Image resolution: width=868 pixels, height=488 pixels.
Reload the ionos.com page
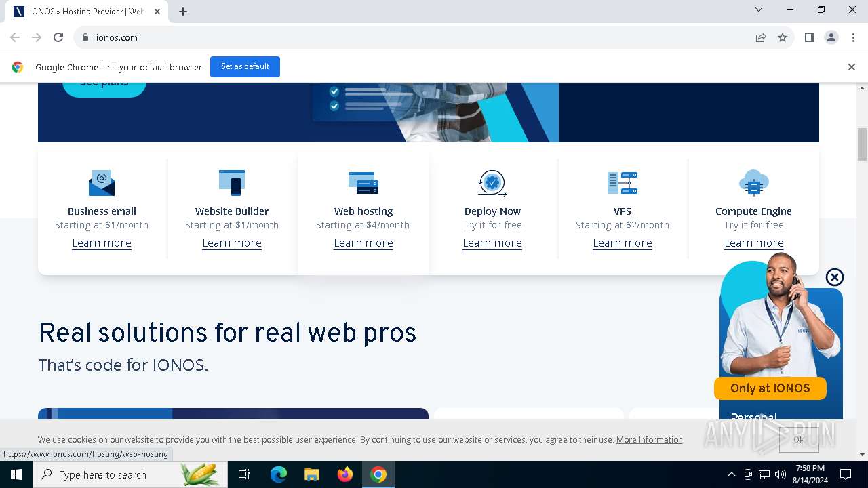point(58,37)
